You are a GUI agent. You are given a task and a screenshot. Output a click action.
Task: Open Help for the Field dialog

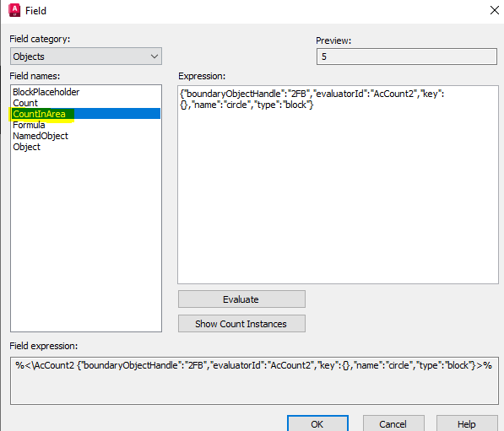tap(467, 423)
